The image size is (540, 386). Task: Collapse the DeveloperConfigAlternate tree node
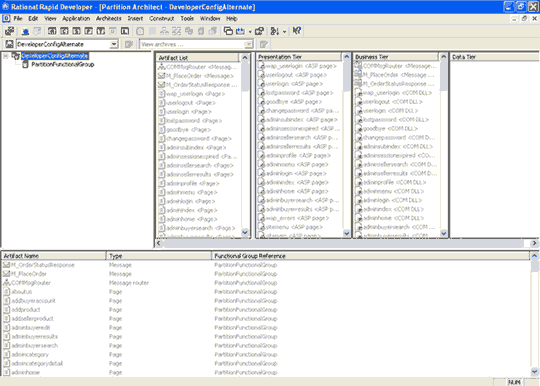coord(6,56)
